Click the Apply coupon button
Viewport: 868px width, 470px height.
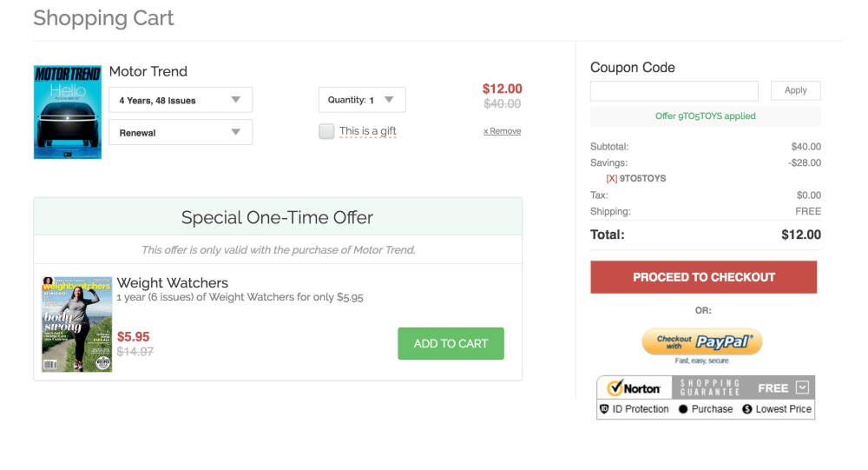click(795, 90)
